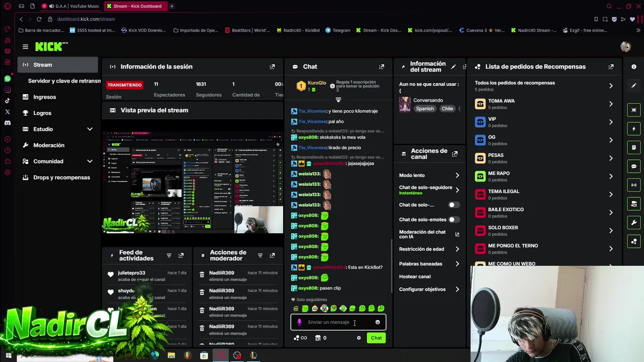Click the broadcast signal icon in right sidebar

click(x=634, y=185)
